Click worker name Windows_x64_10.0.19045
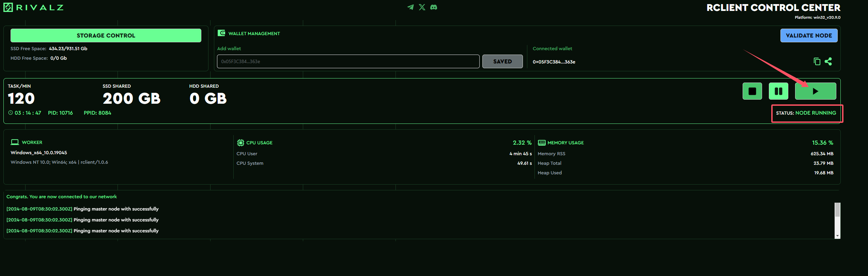 coord(39,152)
